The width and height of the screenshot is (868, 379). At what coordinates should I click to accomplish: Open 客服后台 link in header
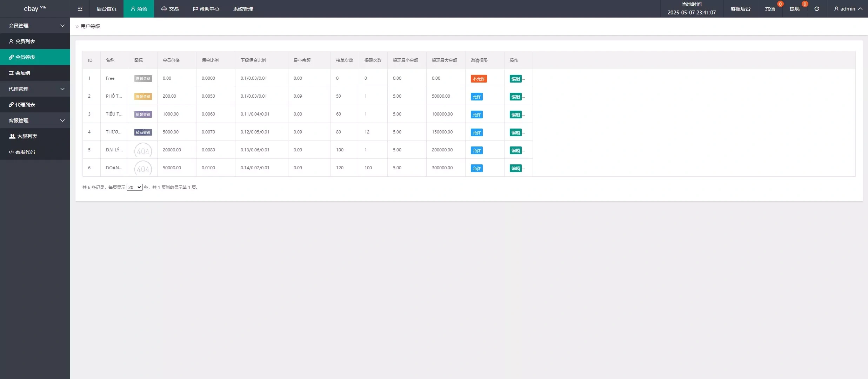tap(740, 9)
